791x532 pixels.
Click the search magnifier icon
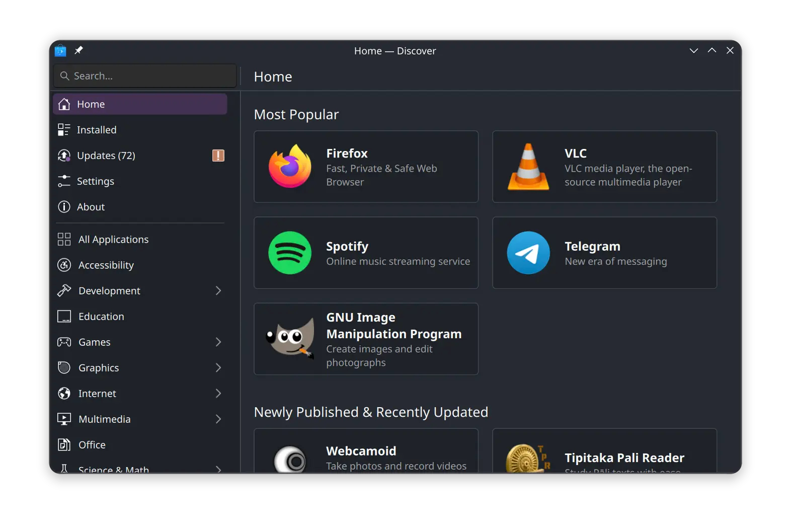click(x=64, y=76)
